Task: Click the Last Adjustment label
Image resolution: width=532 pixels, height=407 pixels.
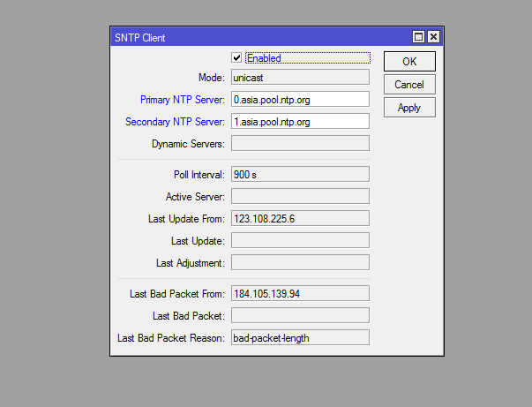Action: pyautogui.click(x=190, y=263)
